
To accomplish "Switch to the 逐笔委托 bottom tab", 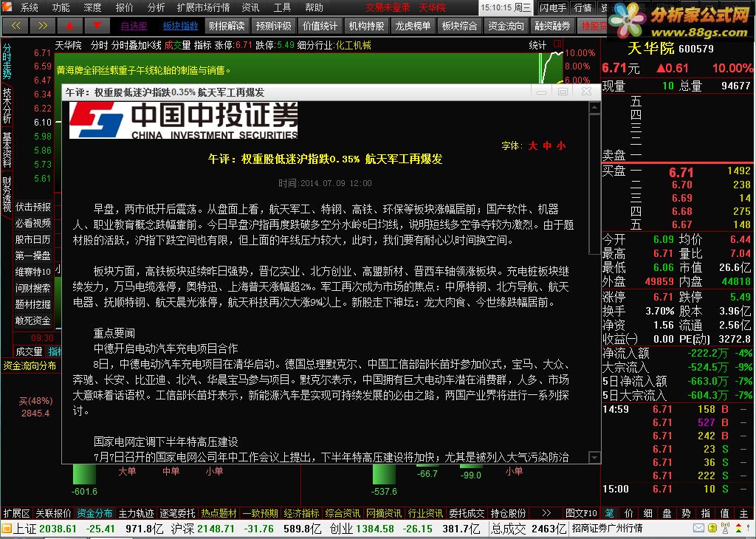I will tap(177, 513).
